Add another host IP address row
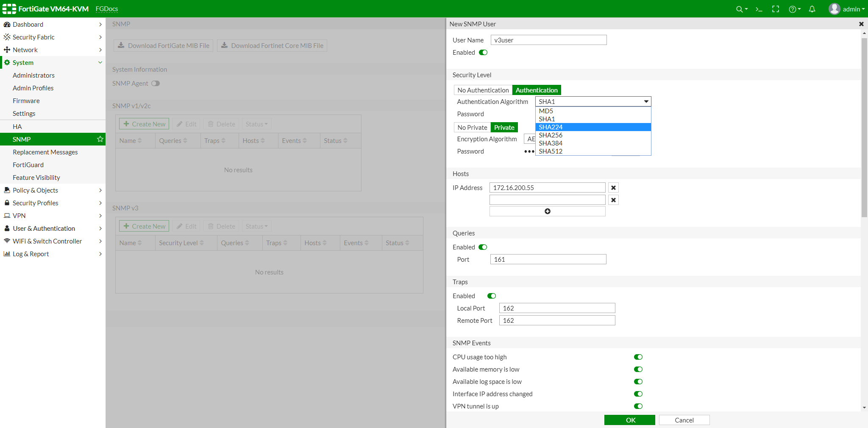The width and height of the screenshot is (868, 428). click(x=547, y=211)
